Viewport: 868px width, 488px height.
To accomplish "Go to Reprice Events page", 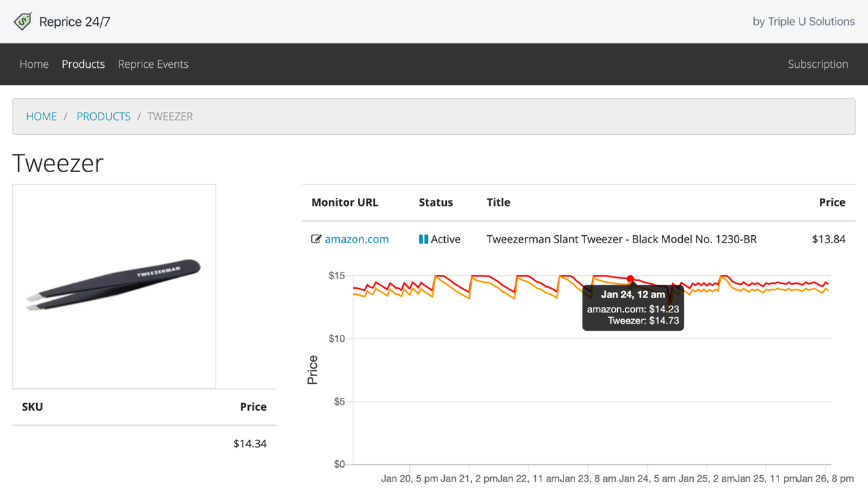I will [153, 64].
